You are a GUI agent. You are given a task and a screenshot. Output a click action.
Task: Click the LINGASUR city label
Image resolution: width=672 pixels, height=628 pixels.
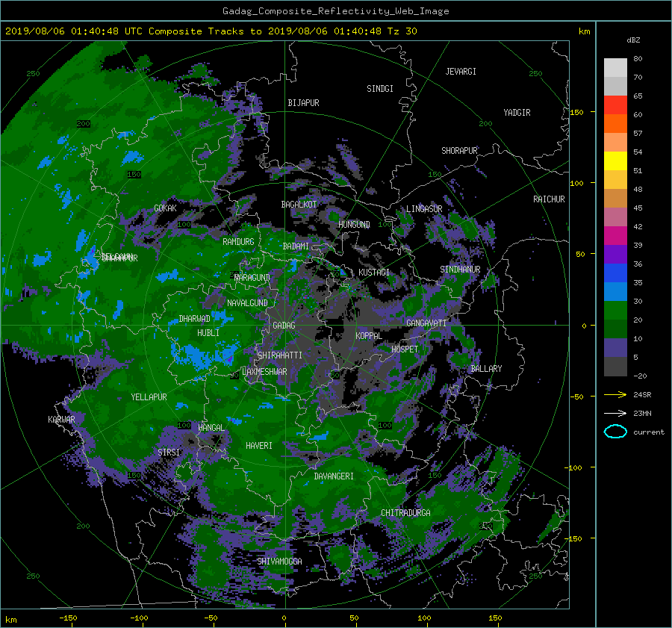point(424,209)
